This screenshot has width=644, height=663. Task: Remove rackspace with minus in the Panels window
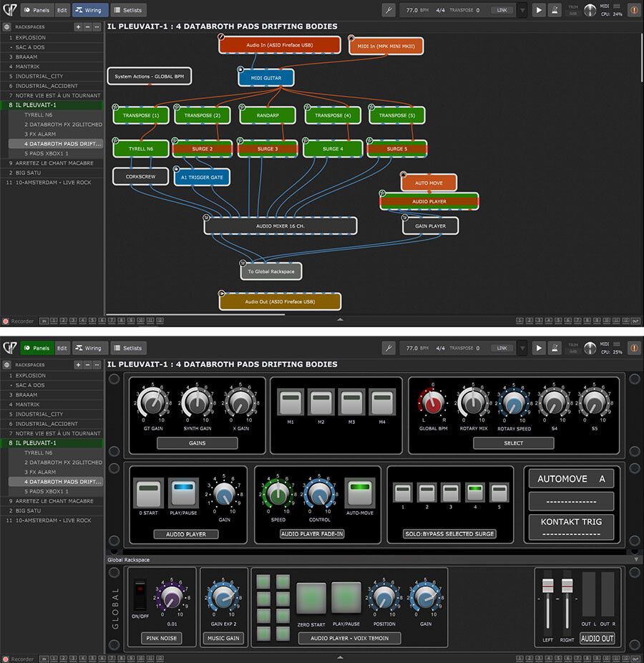[87, 364]
